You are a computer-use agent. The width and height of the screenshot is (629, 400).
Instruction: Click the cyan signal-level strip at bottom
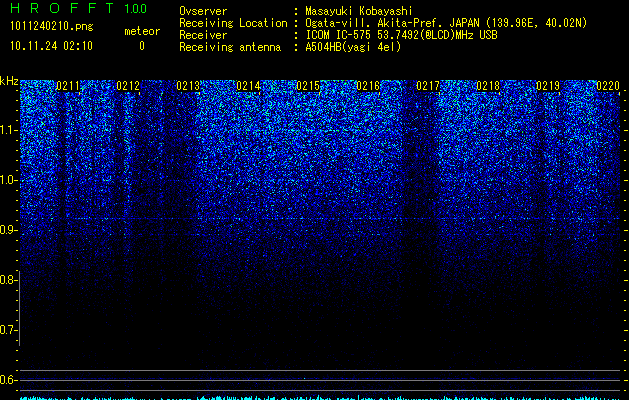(320, 398)
